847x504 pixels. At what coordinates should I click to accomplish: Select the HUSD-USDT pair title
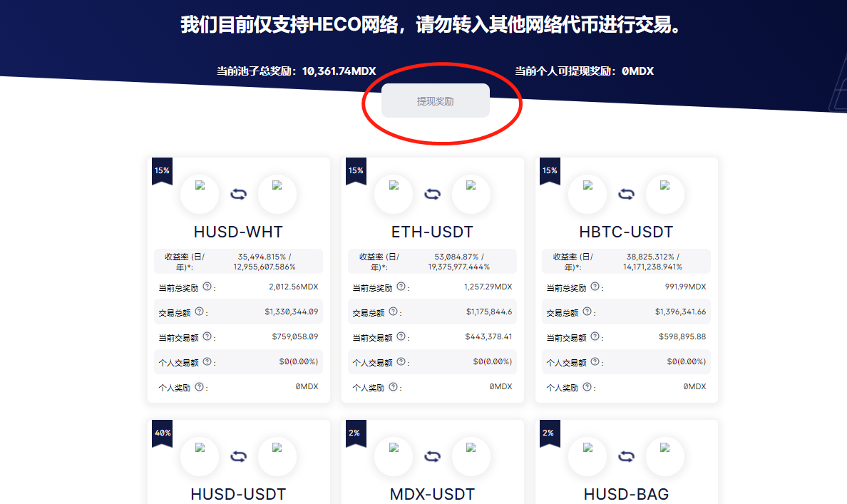(238, 494)
